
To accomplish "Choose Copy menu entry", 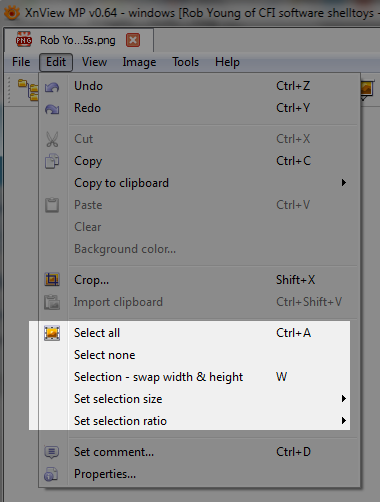I will pos(199,161).
